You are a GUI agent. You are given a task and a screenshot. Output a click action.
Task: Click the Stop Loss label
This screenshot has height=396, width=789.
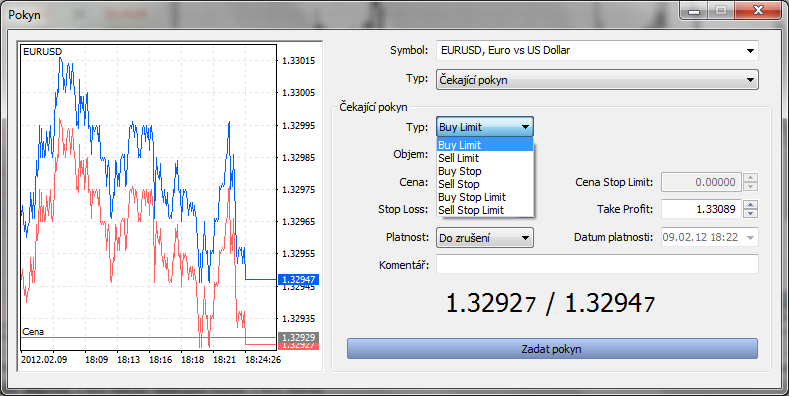tap(403, 209)
